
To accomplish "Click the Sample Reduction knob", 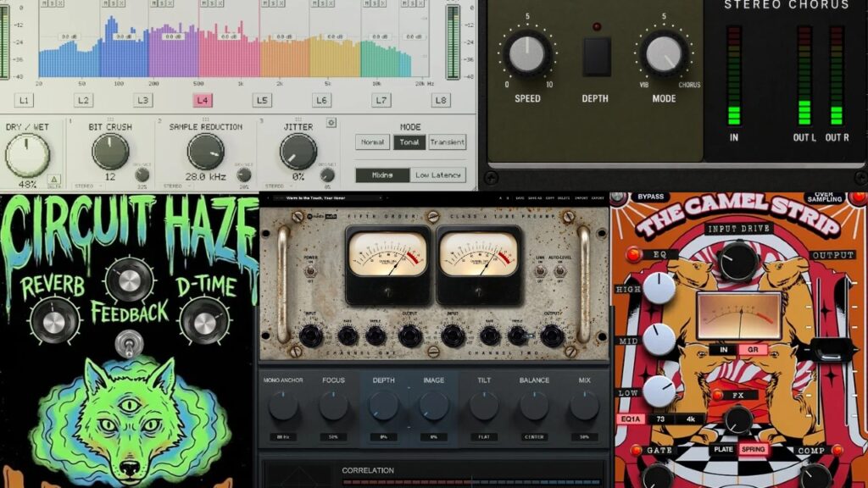I will click(x=205, y=151).
